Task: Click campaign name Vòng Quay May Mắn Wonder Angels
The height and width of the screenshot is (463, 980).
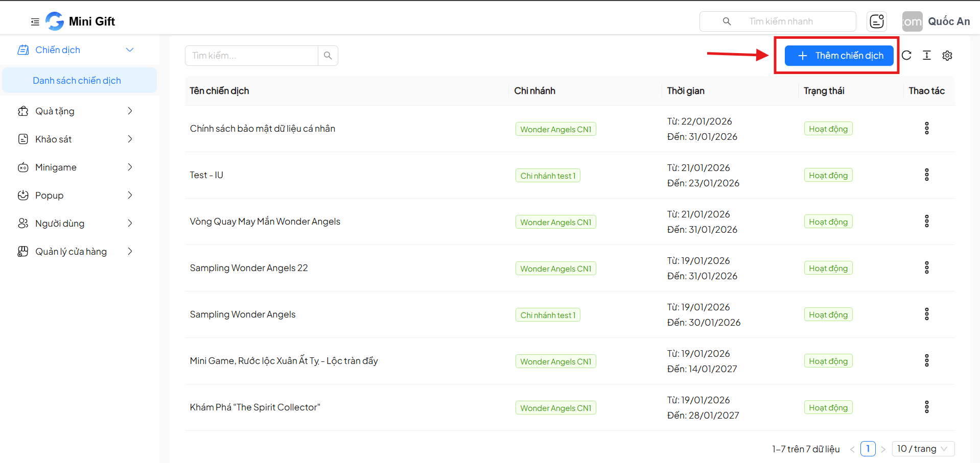Action: (x=265, y=222)
